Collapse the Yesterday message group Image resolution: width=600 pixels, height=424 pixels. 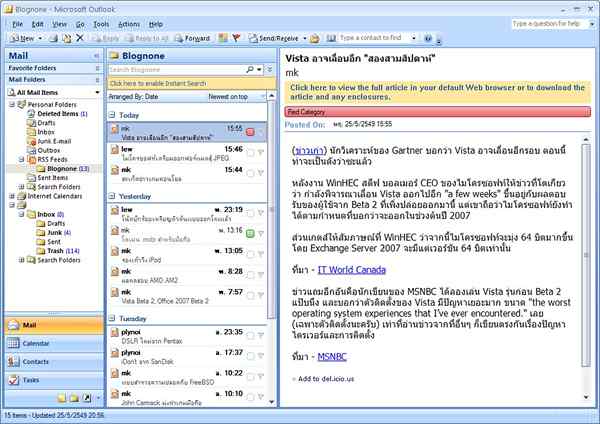[x=112, y=196]
